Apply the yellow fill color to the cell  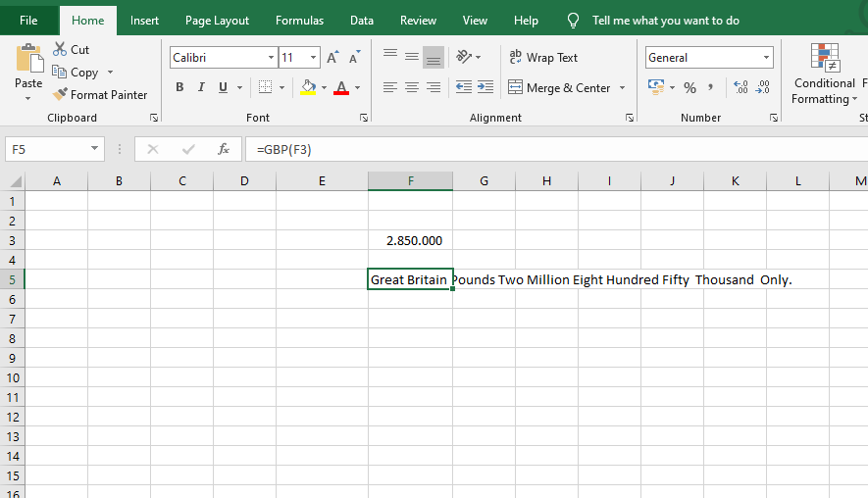pyautogui.click(x=308, y=87)
